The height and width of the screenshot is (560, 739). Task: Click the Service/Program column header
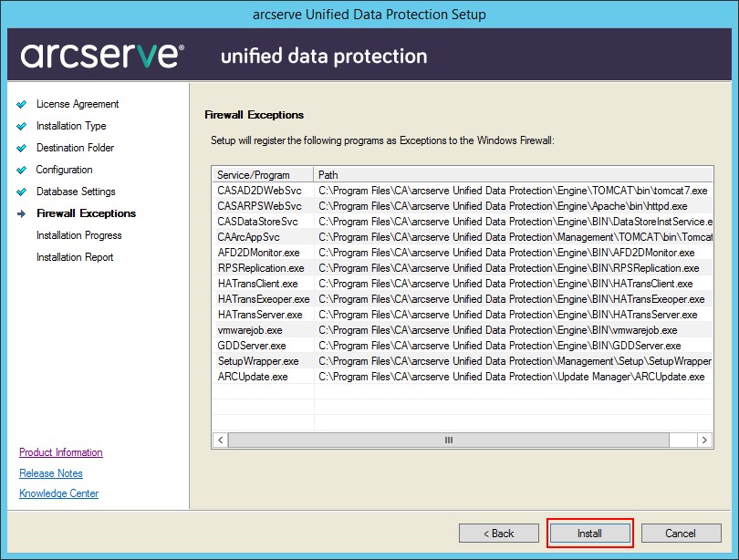[263, 175]
